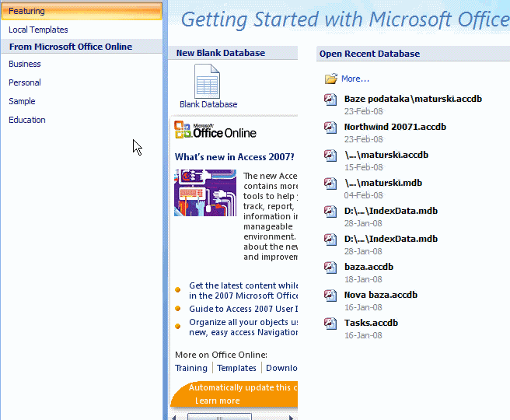Click the Access 2007 illustration thumbnail
Screen dimensions: 510x420
point(205,193)
